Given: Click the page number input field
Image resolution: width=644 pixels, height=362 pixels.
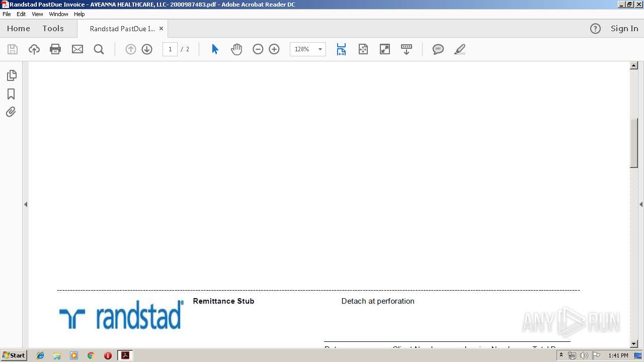Looking at the screenshot, I should [170, 49].
